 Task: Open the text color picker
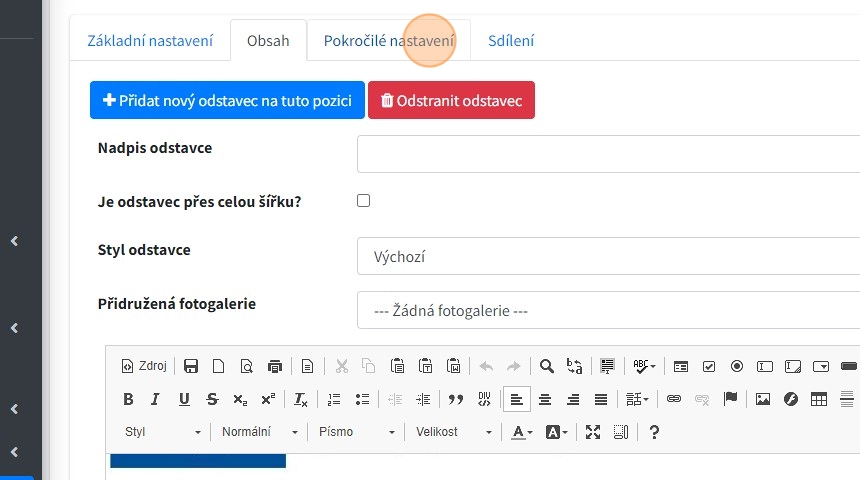(x=521, y=432)
